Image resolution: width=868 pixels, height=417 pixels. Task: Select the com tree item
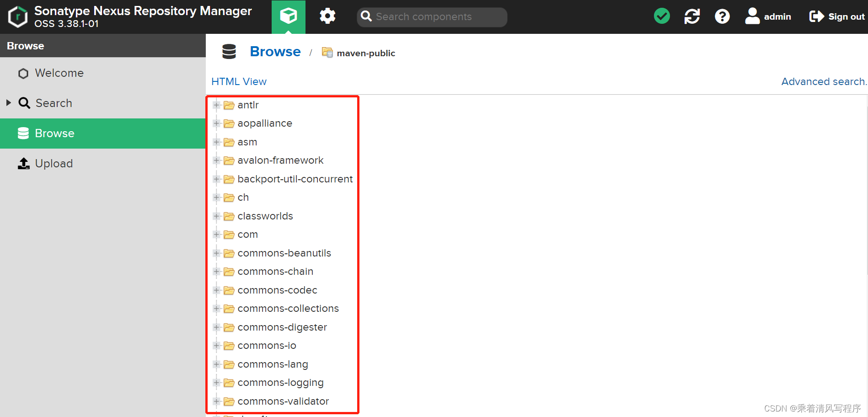click(248, 235)
